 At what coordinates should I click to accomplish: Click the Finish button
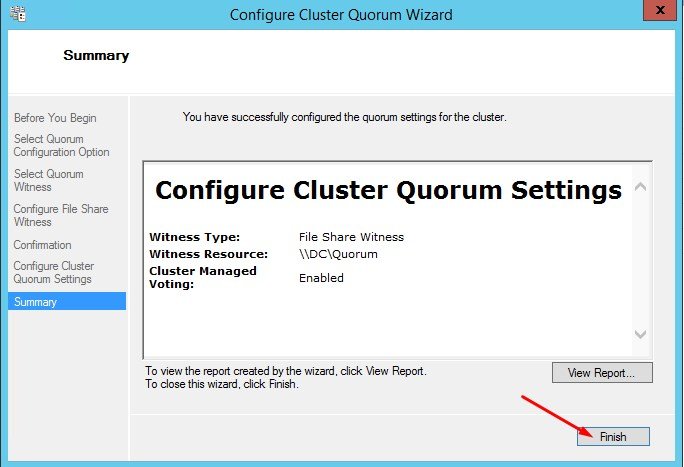click(613, 436)
